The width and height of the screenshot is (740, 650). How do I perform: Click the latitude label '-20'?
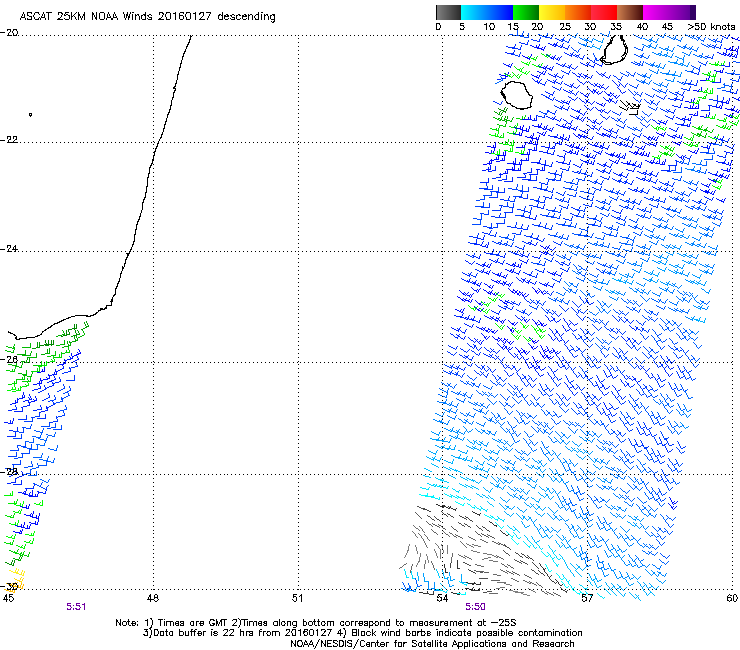pyautogui.click(x=9, y=33)
